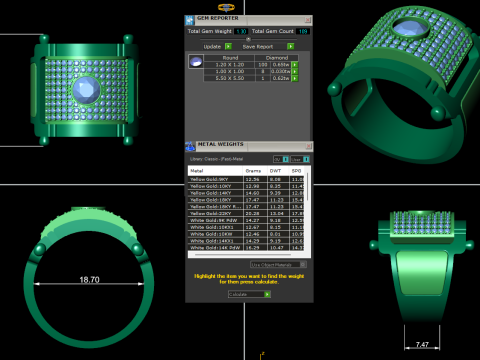Select the White Gold:14K PdW row

tap(247, 248)
